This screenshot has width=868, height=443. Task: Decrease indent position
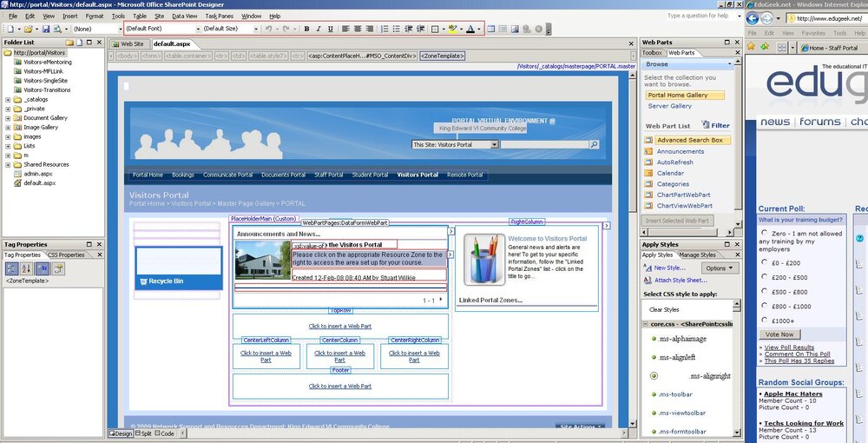coord(409,29)
